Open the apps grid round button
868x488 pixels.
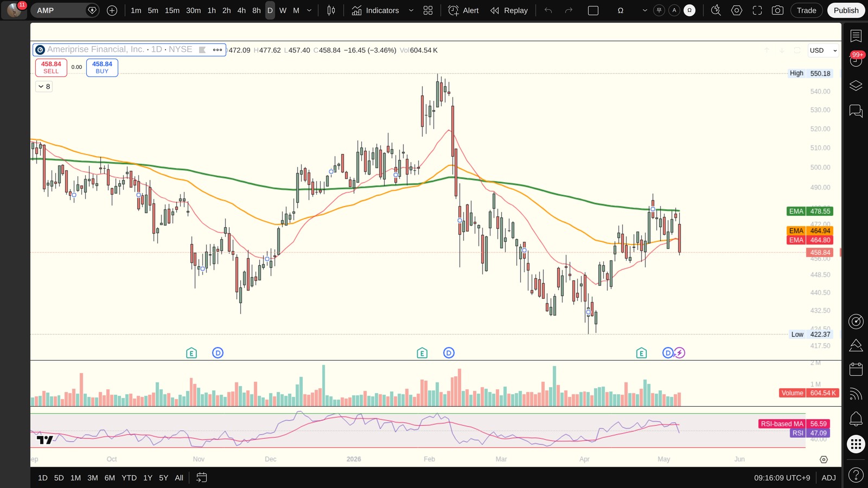coord(856,444)
